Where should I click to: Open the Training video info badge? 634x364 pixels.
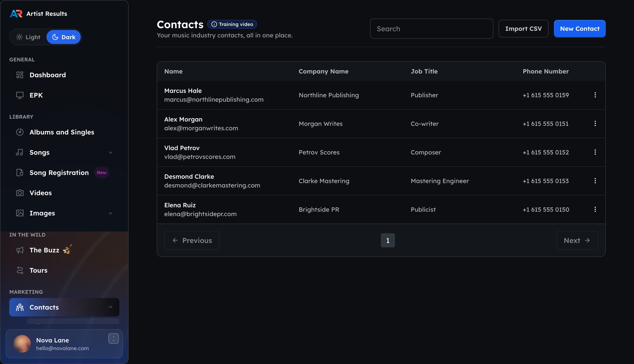point(232,24)
